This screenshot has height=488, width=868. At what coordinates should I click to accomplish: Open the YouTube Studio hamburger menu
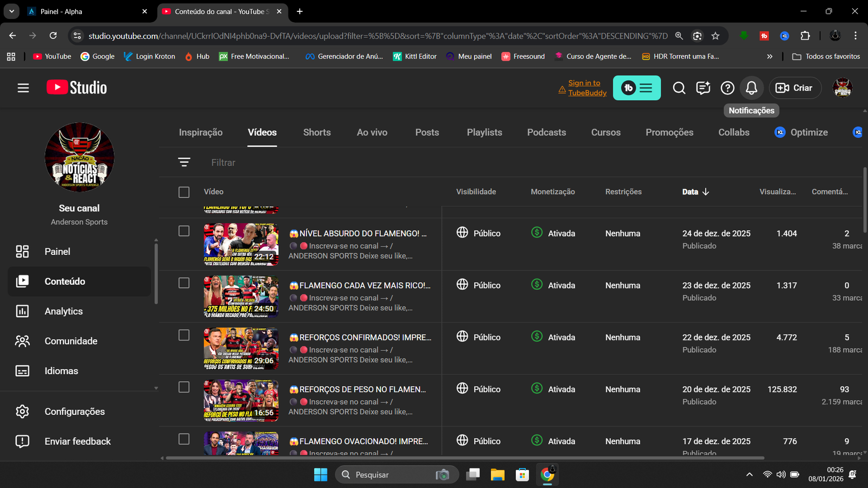(x=23, y=88)
